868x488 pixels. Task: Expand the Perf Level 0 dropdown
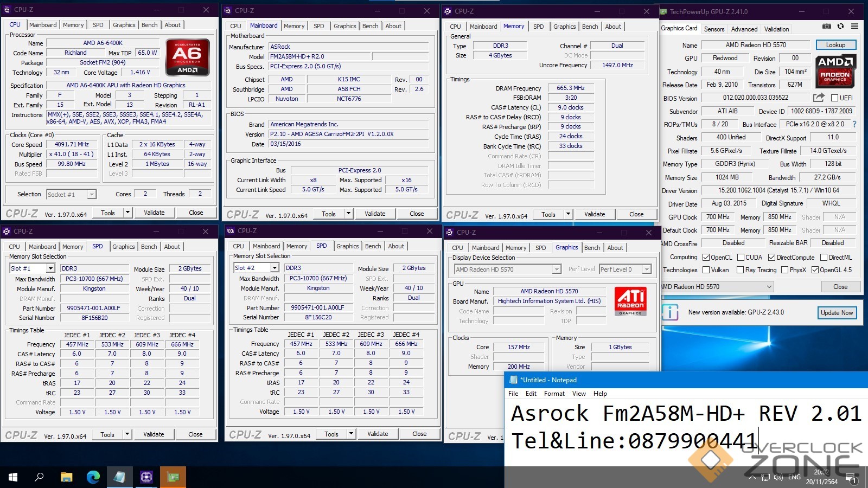click(x=647, y=269)
